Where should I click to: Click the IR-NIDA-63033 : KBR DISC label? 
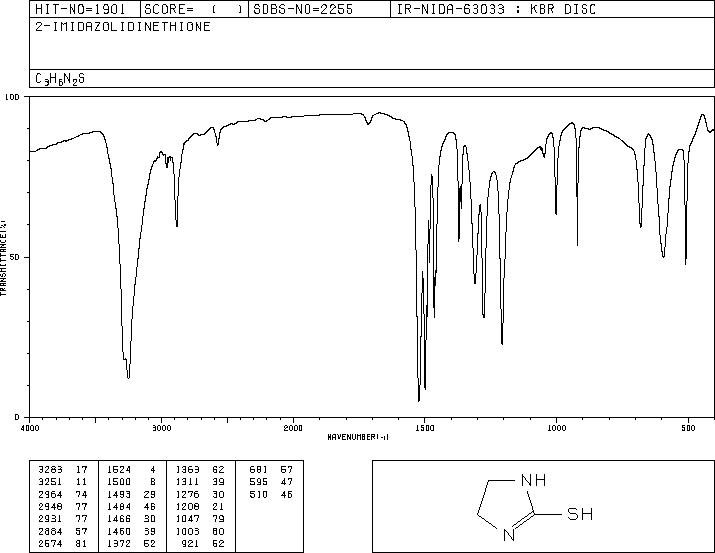(x=496, y=9)
